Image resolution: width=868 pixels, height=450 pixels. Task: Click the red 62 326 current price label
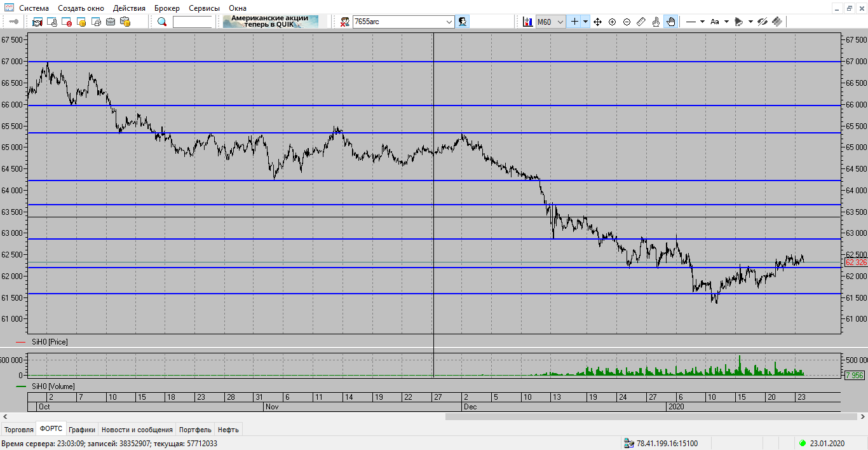(855, 262)
